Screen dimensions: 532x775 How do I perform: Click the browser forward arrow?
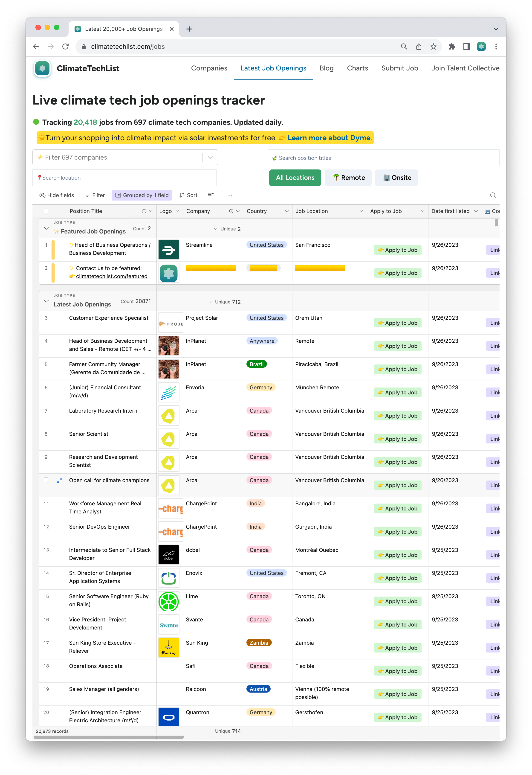pos(51,47)
